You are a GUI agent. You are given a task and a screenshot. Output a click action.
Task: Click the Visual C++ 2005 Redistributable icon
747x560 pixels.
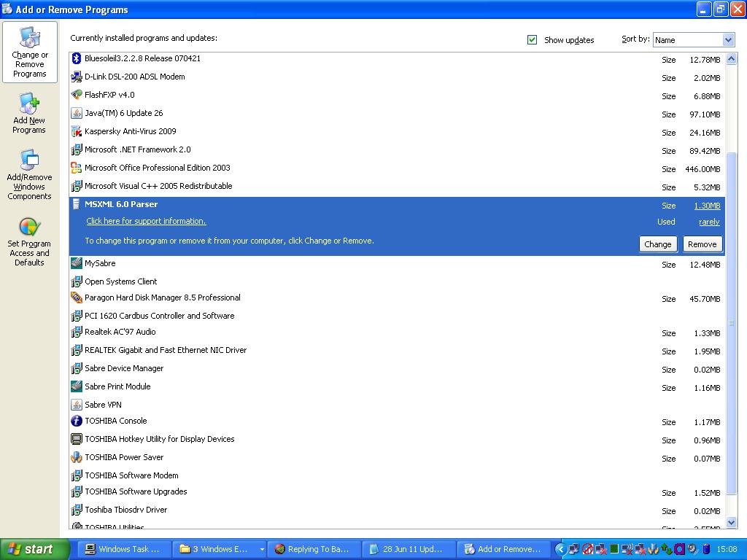tap(76, 186)
